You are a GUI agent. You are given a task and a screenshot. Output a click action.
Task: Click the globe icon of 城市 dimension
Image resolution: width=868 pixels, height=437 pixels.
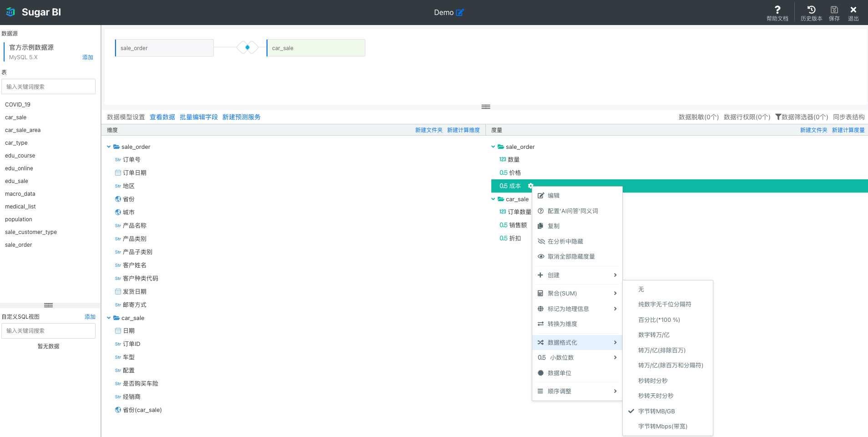(x=118, y=212)
